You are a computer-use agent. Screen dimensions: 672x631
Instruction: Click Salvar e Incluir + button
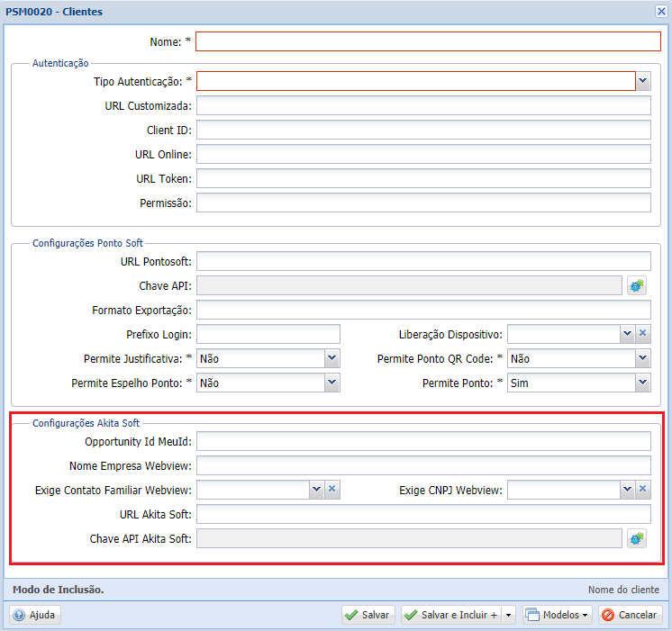pyautogui.click(x=452, y=615)
